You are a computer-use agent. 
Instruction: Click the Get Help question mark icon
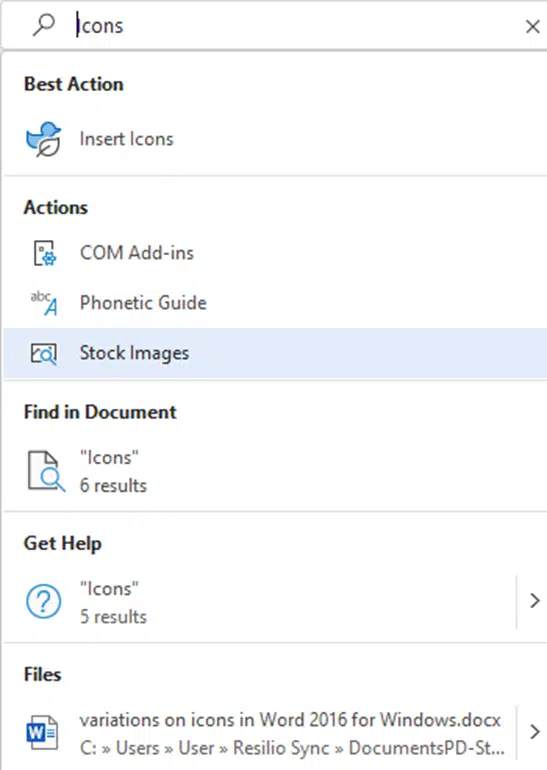pyautogui.click(x=44, y=602)
